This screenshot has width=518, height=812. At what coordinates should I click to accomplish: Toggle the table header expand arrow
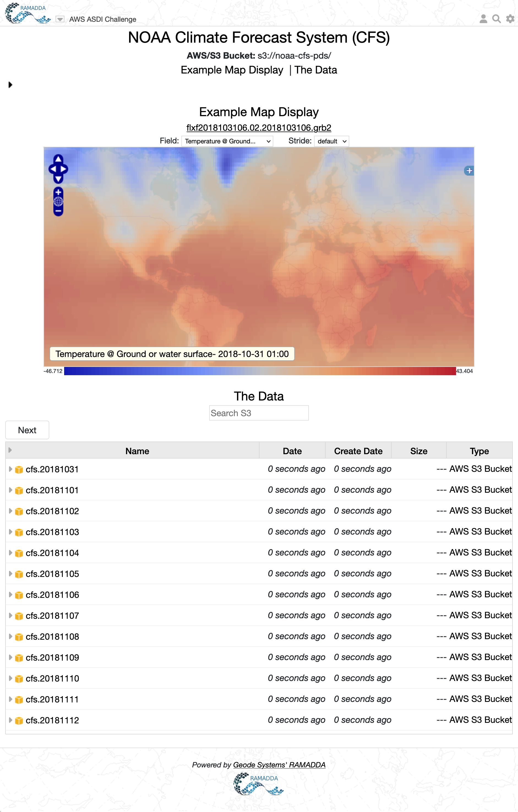(x=10, y=450)
